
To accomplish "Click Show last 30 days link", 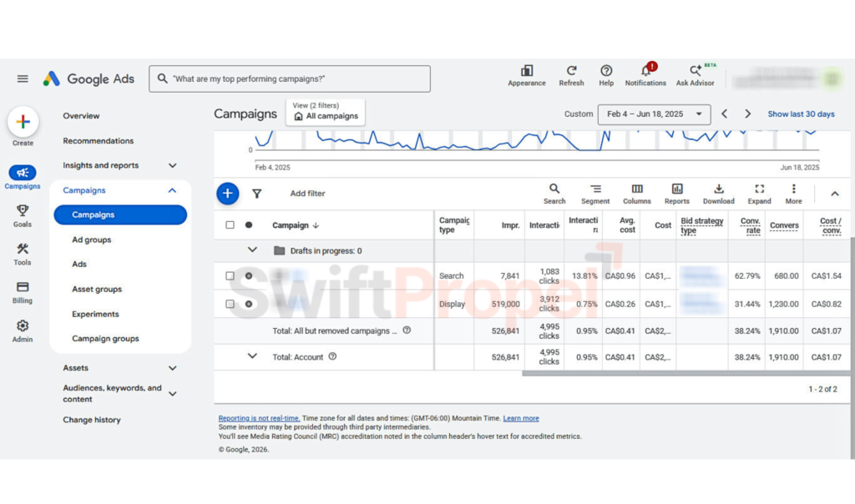I will point(801,113).
